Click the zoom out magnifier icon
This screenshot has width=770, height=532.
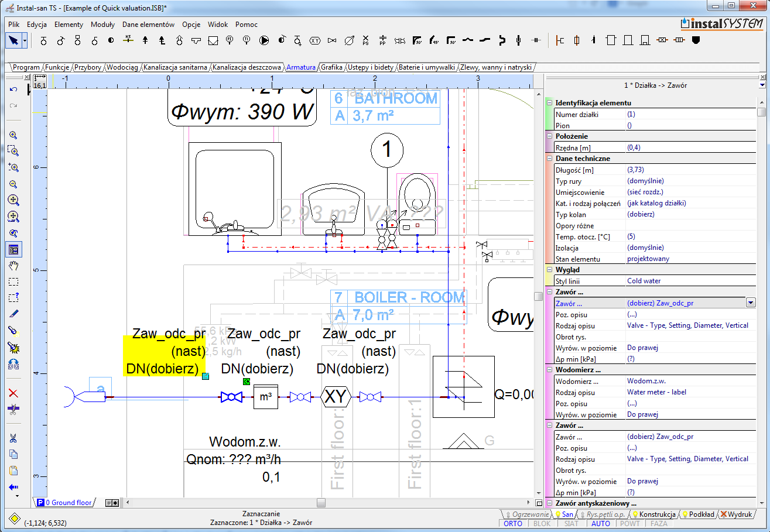(x=13, y=184)
